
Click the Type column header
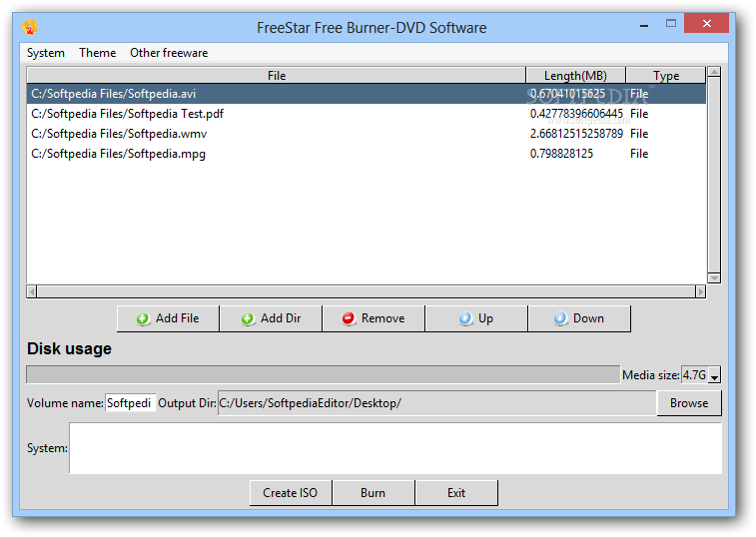666,75
